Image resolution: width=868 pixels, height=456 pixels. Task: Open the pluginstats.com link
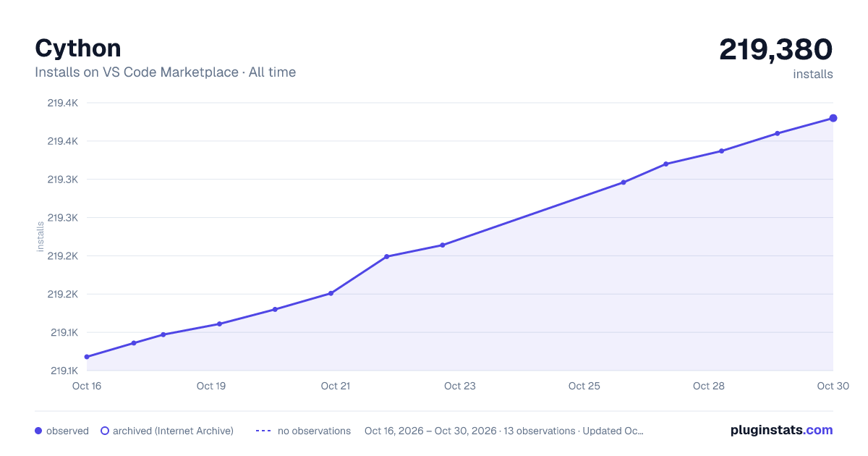point(781,430)
